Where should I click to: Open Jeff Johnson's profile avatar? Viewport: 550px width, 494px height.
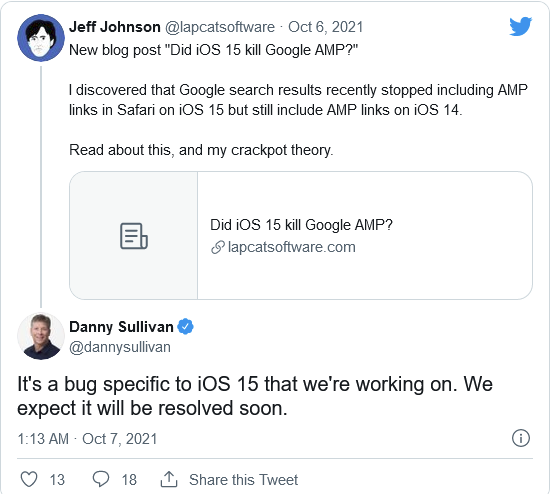(x=41, y=38)
